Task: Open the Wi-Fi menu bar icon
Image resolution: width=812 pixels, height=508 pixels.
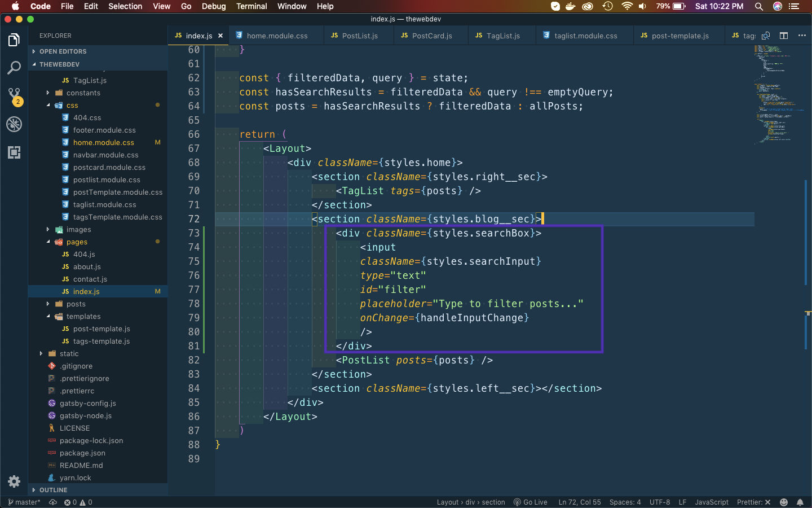Action: [627, 6]
